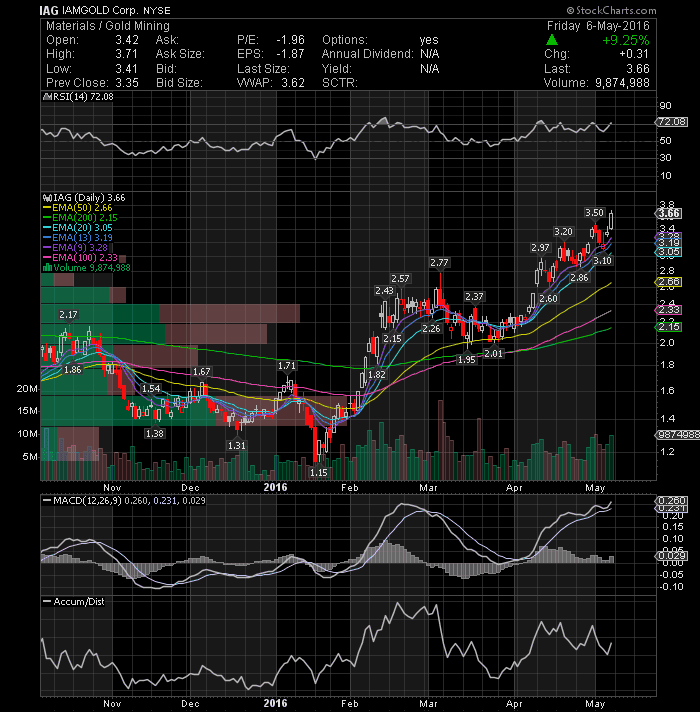Click the EMA(100) 2.33 legend entry

pos(84,257)
